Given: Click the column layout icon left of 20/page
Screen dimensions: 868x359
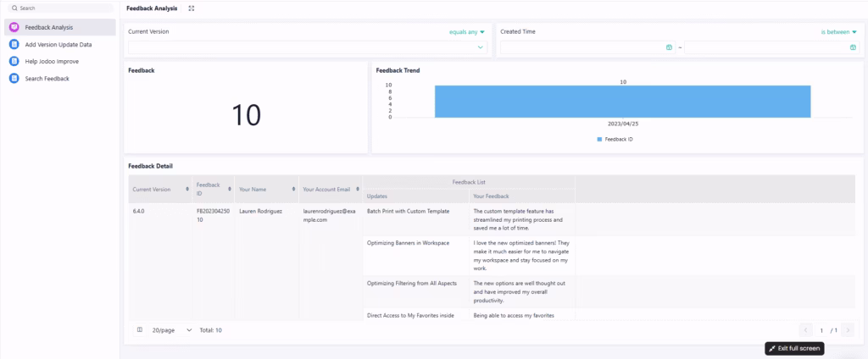Looking at the screenshot, I should click(140, 329).
